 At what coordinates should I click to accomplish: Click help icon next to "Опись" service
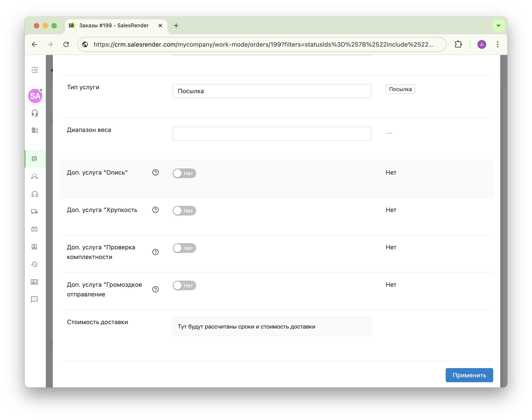[155, 173]
